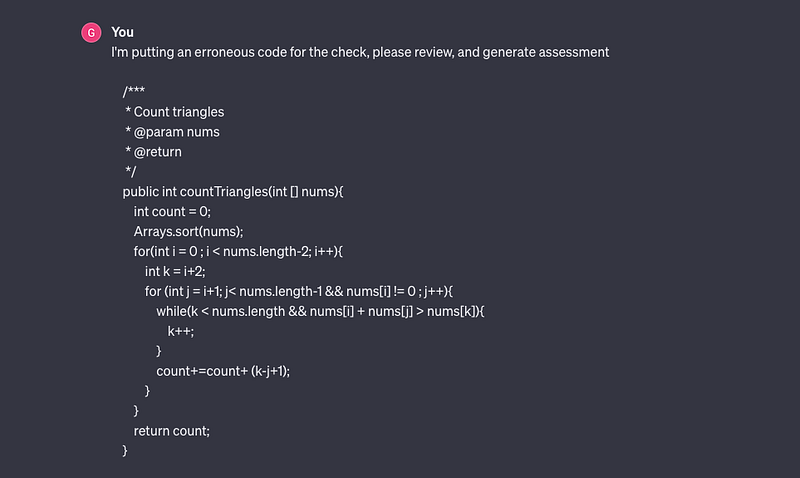Screen dimensions: 800x478
Task: Click the closing brace after k++ statement
Action: [x=159, y=351]
